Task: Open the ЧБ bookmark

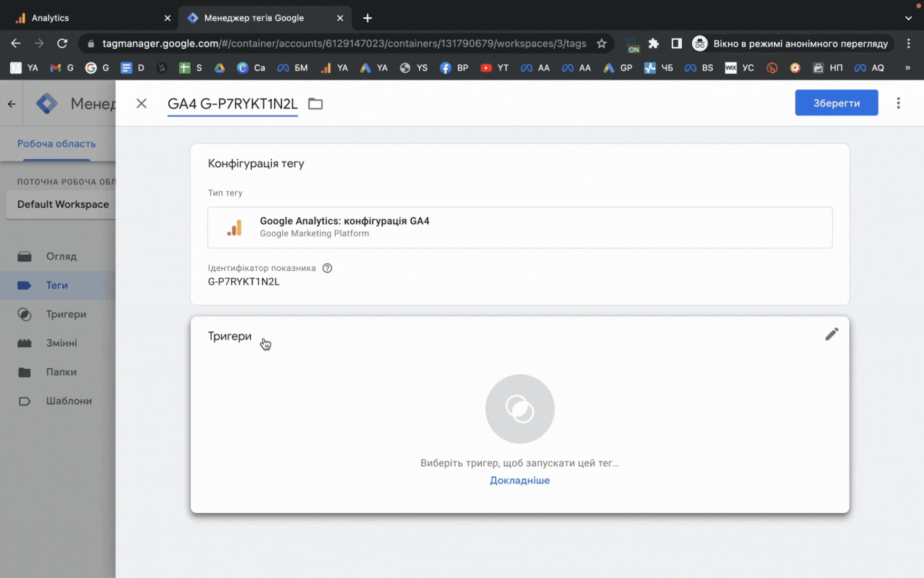Action: click(x=659, y=68)
